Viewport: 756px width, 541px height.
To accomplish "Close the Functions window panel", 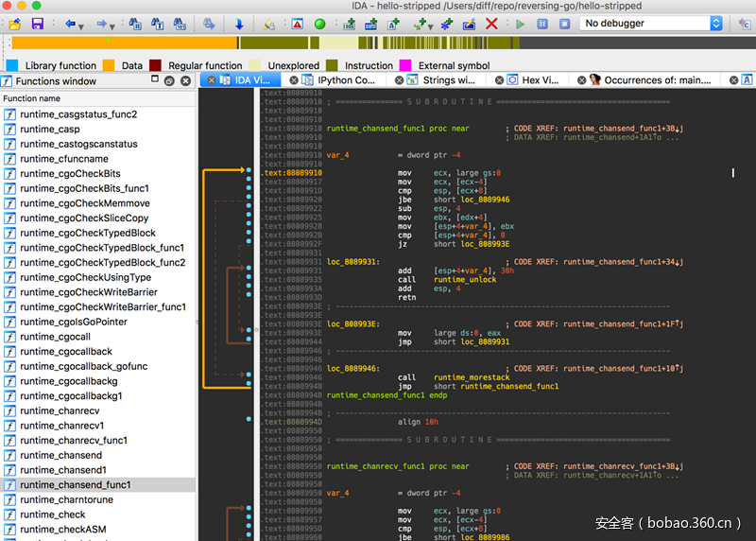I will (185, 81).
